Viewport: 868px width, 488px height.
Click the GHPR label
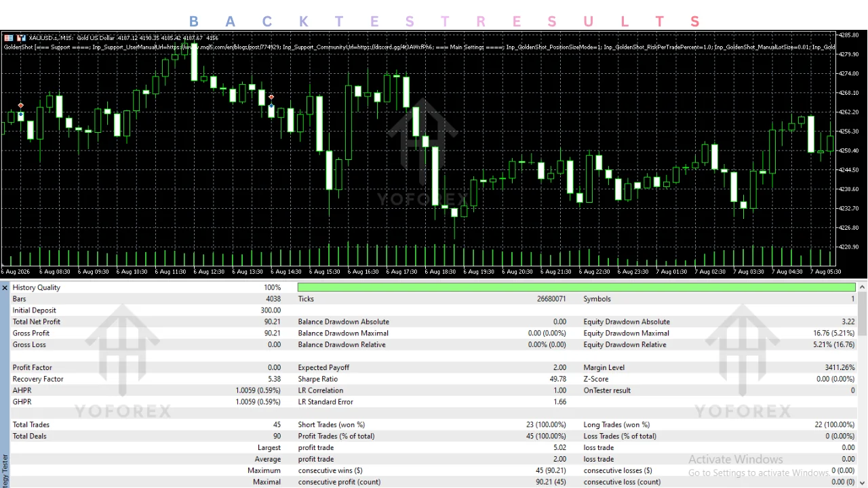pyautogui.click(x=22, y=402)
